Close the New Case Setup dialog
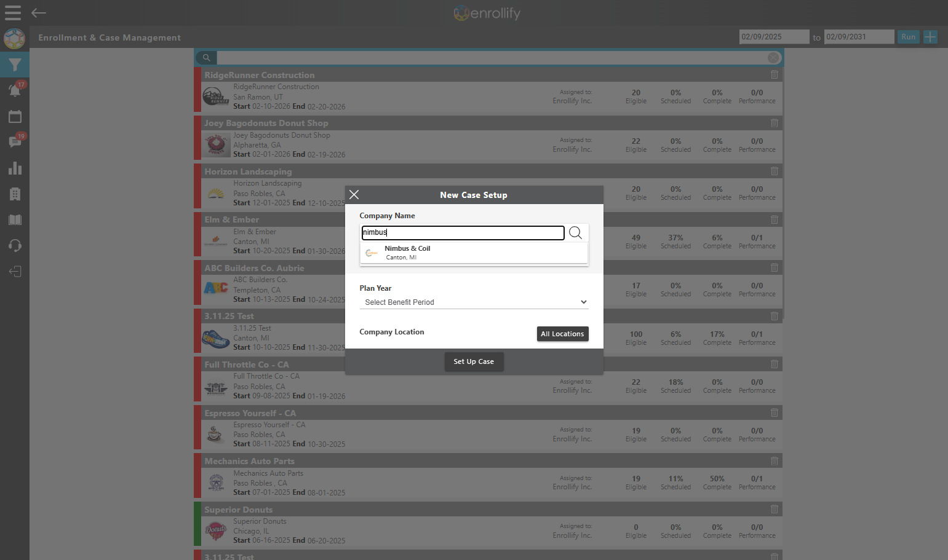 (354, 195)
